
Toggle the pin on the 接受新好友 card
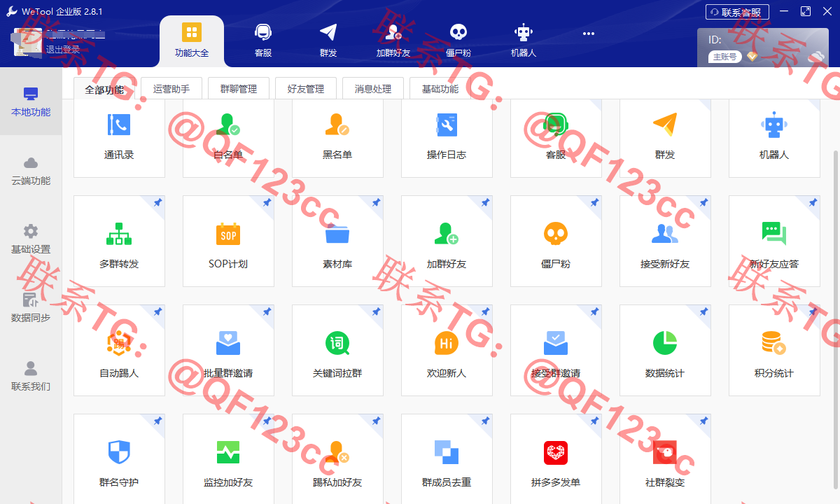point(703,202)
